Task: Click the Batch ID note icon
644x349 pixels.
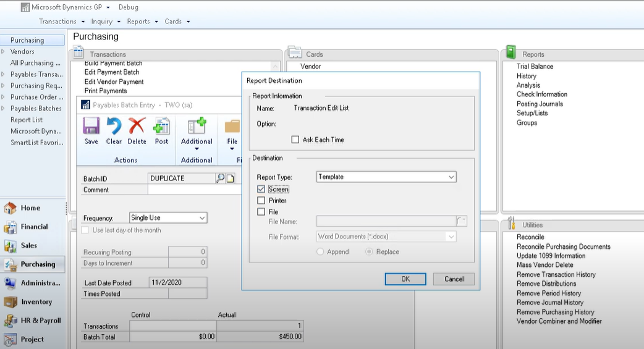Action: (x=231, y=179)
